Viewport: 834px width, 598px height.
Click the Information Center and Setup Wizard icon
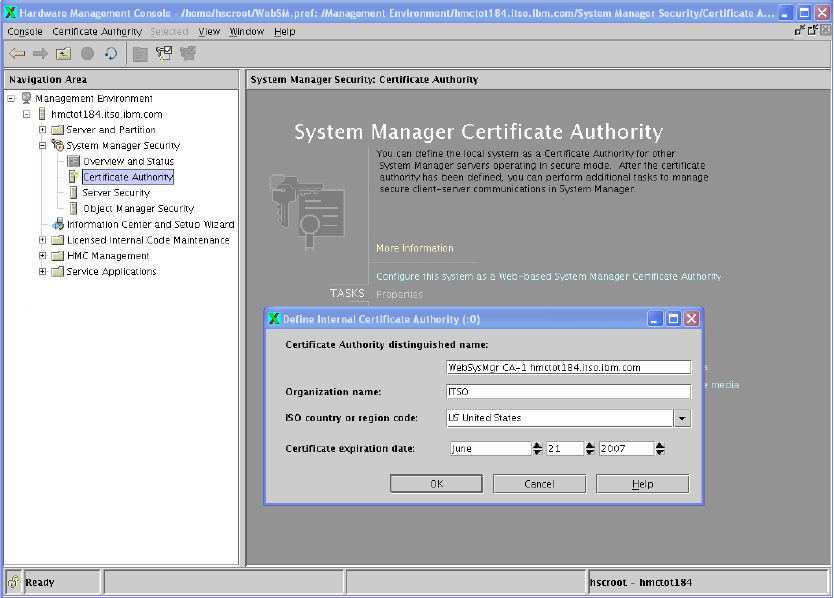[58, 224]
